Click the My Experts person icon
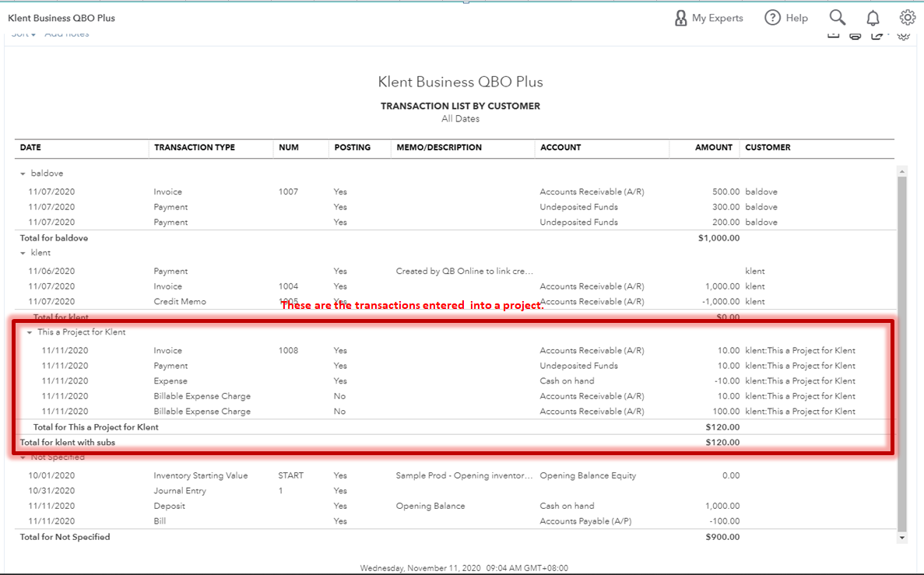The height and width of the screenshot is (575, 924). coord(680,17)
